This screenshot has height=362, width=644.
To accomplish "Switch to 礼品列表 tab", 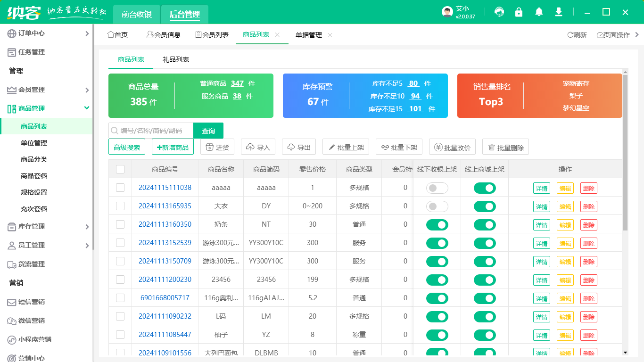I will [x=176, y=59].
